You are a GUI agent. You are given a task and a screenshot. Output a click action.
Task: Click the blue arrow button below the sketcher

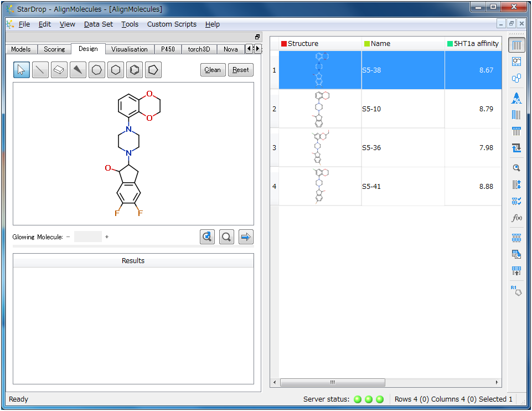246,237
